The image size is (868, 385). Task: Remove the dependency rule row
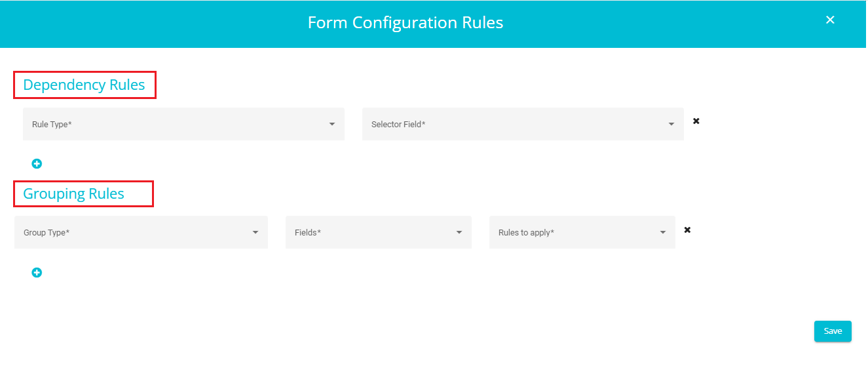(x=696, y=121)
